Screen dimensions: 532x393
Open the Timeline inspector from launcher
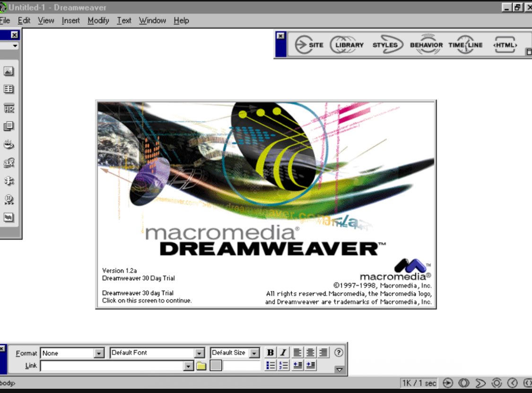(x=465, y=45)
